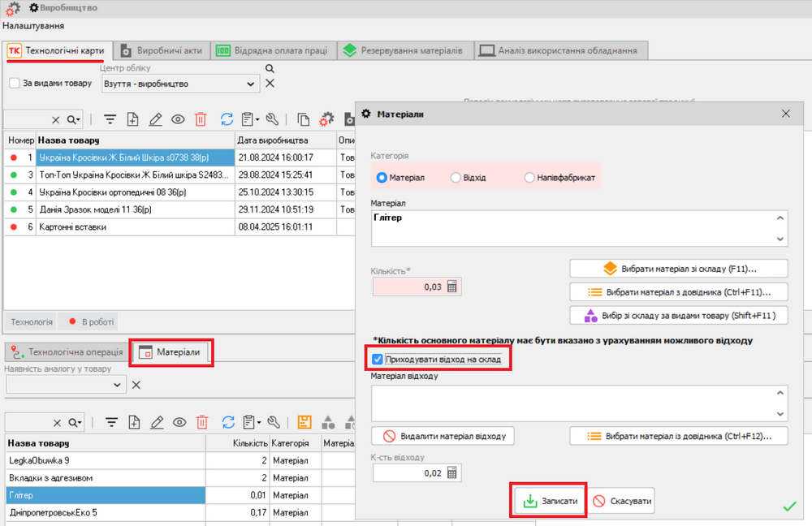Screen dimensions: 812x526
Task: Enable the "За видами товару" checkbox
Action: click(15, 83)
